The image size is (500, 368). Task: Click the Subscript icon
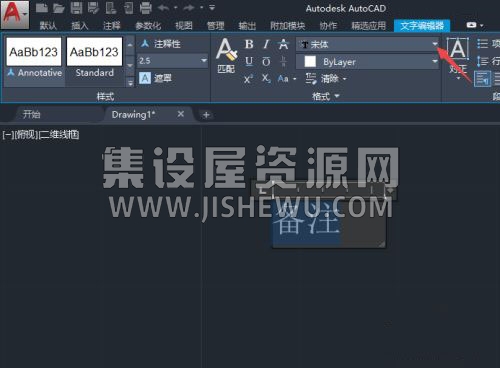pyautogui.click(x=266, y=79)
